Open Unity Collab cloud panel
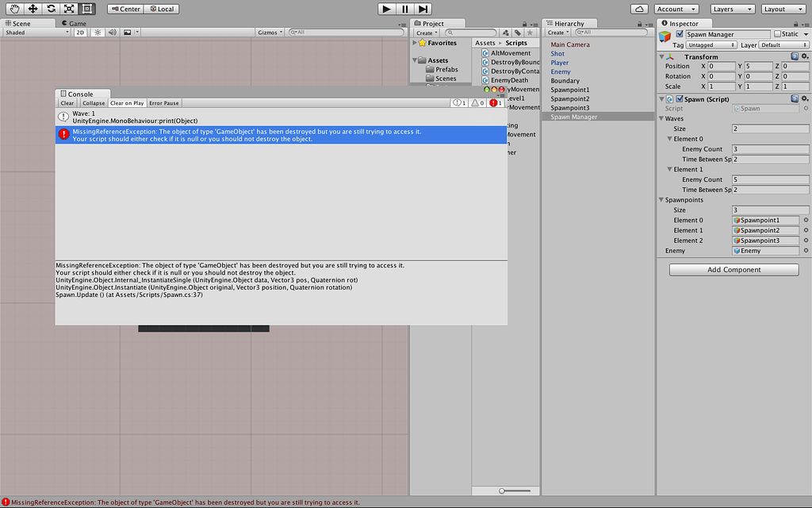 point(638,9)
